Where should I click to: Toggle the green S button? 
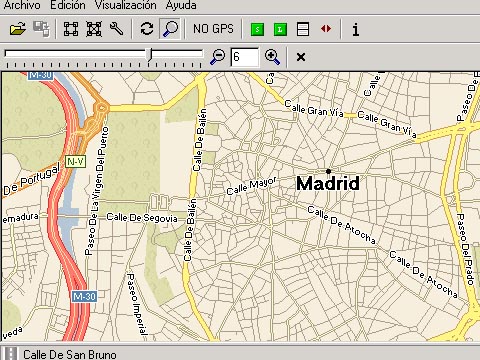(257, 29)
